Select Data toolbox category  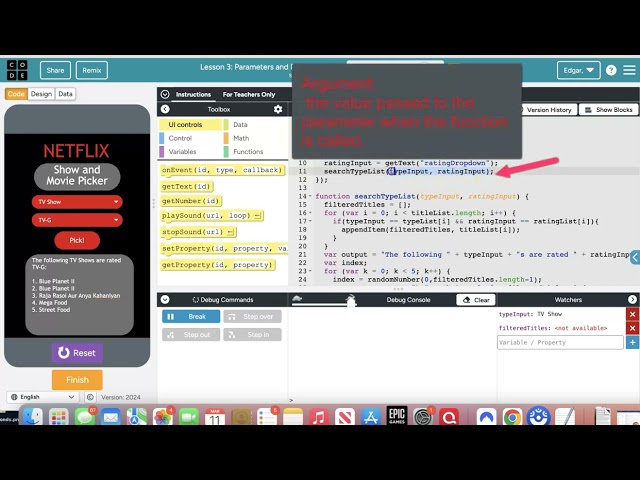pos(256,124)
